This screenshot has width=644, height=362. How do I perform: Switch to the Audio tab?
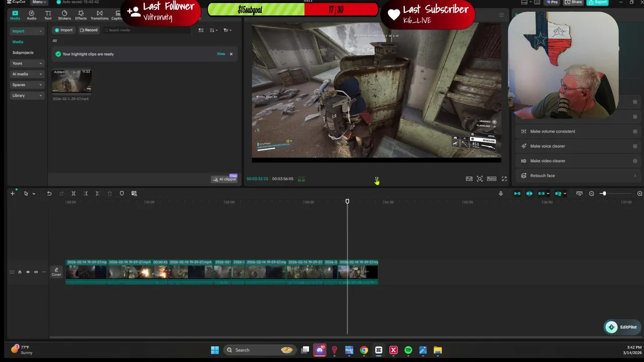[x=32, y=15]
